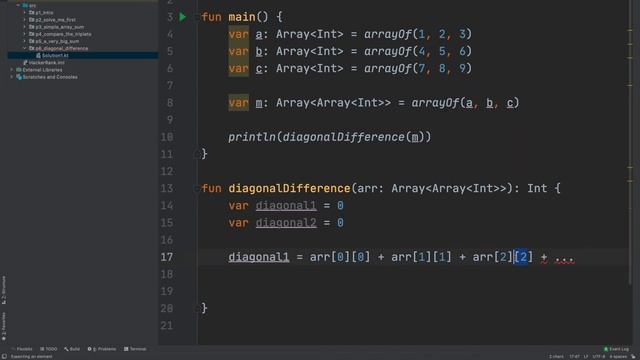Expand the p3_simple_array_sum package
The image size is (640, 360).
[x=24, y=27]
